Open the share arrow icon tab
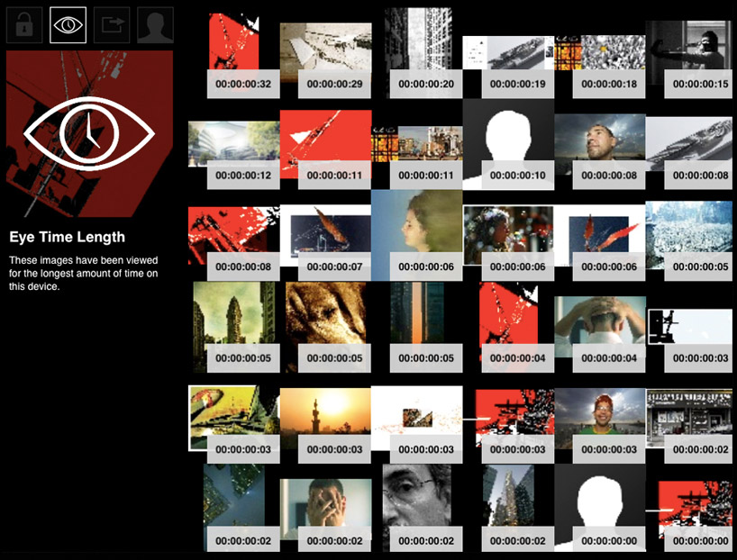 click(x=112, y=25)
